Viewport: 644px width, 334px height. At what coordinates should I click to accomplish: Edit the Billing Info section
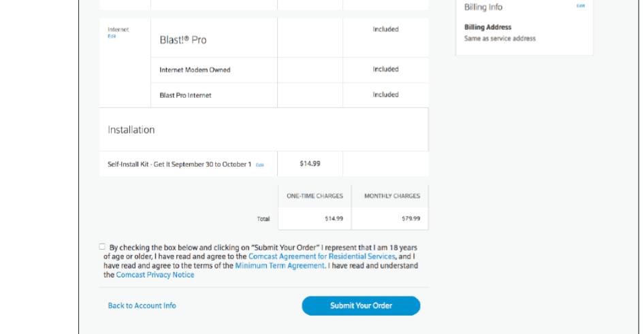(x=580, y=5)
